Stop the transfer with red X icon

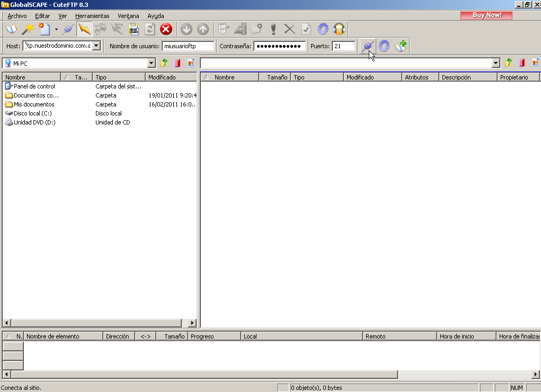click(166, 29)
